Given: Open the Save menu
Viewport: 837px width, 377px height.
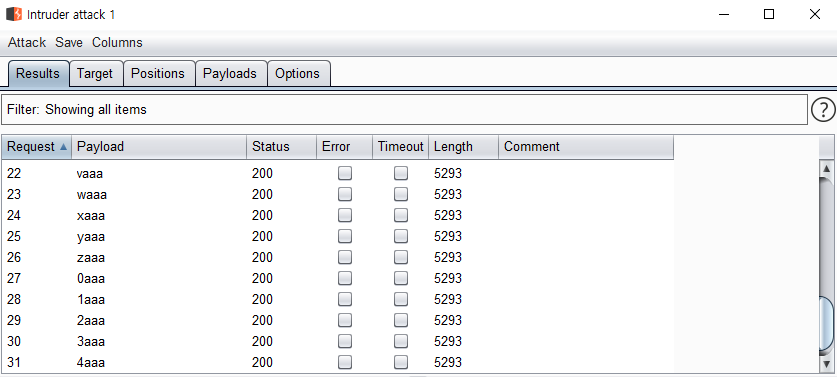Looking at the screenshot, I should click(x=69, y=43).
